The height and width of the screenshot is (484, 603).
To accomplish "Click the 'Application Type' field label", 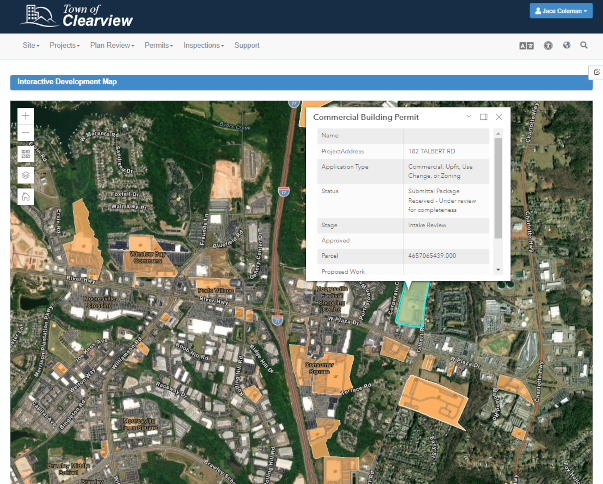I will click(x=345, y=167).
